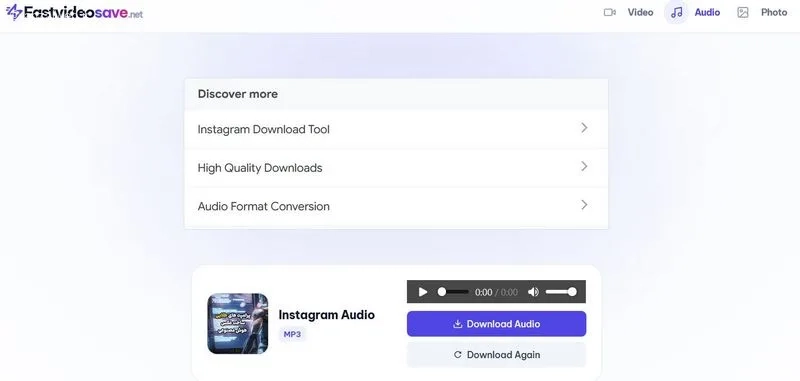This screenshot has width=800, height=381.
Task: Click the Download Audio button
Action: click(x=496, y=324)
